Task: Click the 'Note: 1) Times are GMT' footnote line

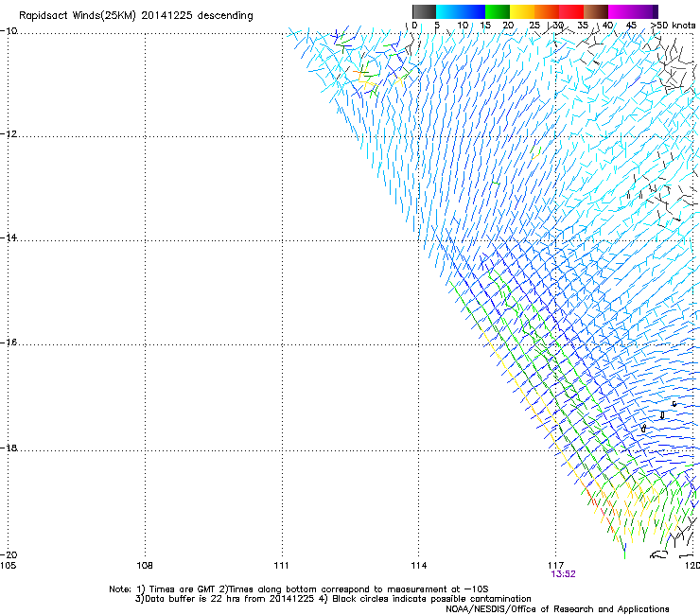Action: (299, 589)
